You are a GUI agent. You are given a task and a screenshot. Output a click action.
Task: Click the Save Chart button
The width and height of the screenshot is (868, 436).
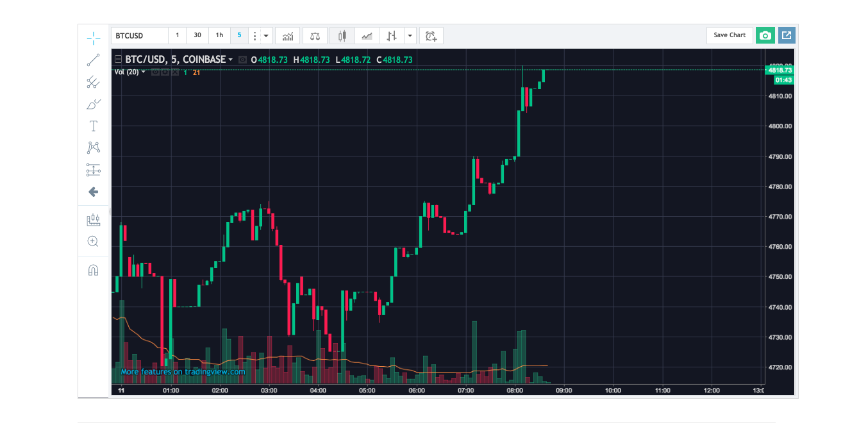click(x=730, y=35)
